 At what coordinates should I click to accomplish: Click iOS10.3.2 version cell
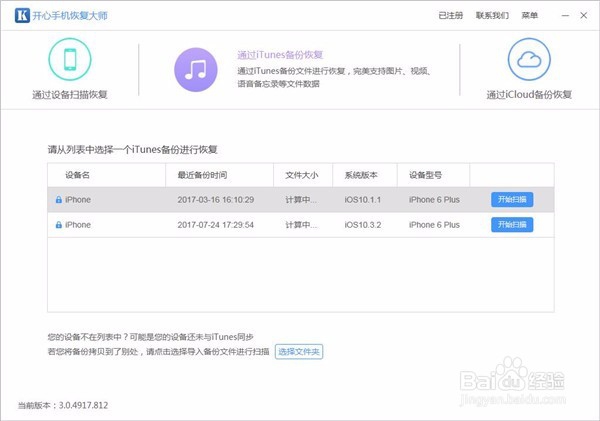363,225
